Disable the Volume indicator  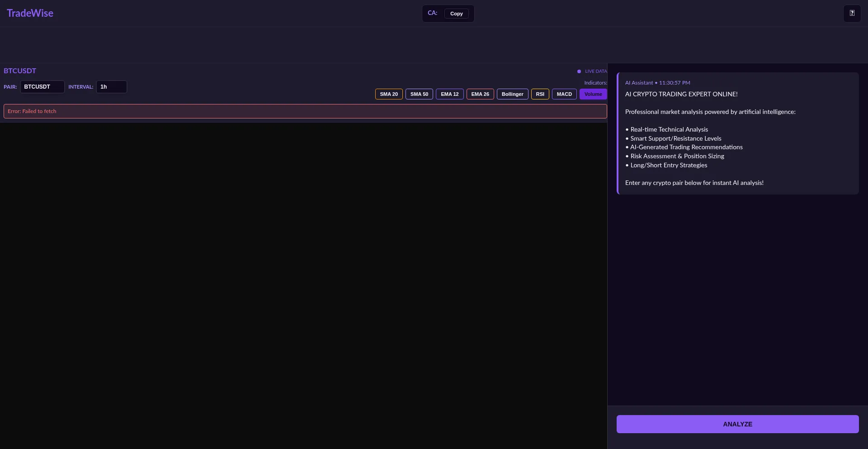point(593,94)
